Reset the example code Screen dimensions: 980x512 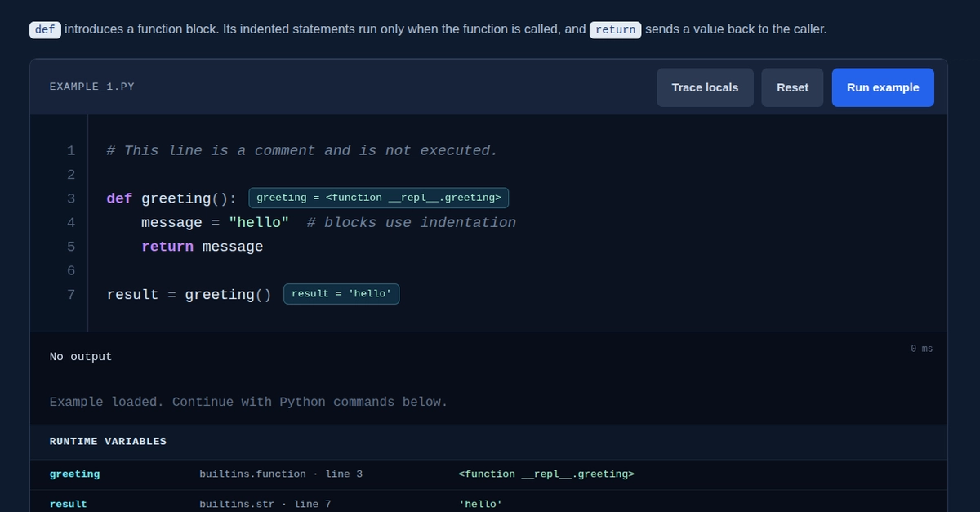(x=792, y=87)
